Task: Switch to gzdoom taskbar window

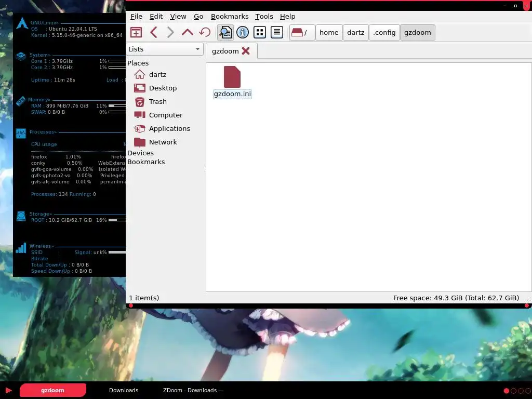Action: coord(52,390)
